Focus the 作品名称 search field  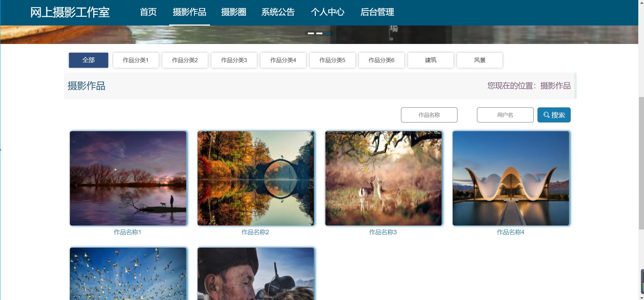[429, 115]
